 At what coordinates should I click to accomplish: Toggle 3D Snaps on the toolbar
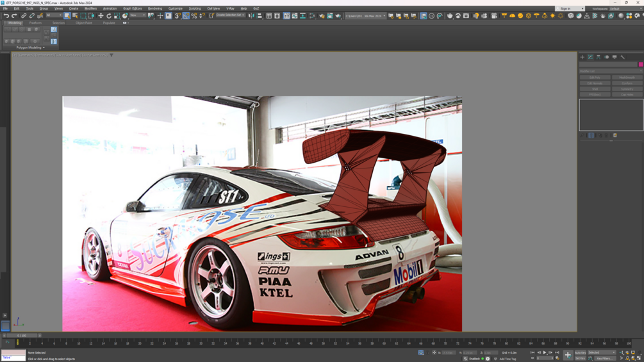[178, 15]
